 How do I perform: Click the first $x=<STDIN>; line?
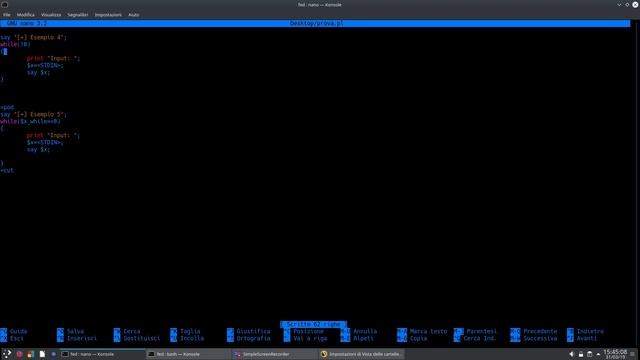coord(45,65)
